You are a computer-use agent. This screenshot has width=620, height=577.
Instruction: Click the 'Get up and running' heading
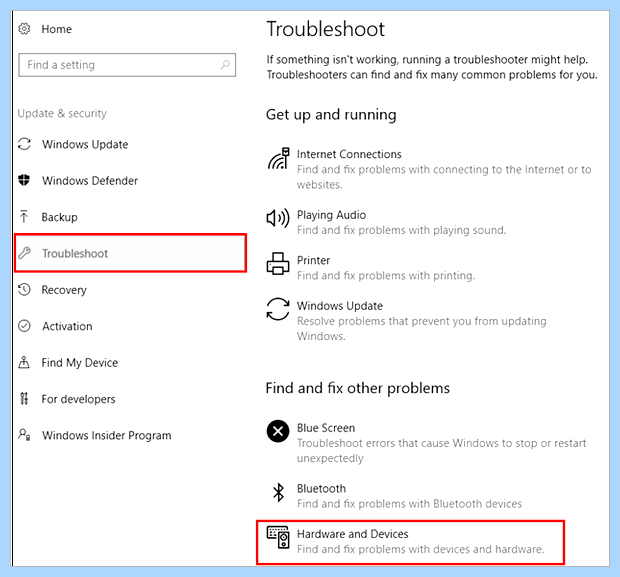click(x=331, y=115)
